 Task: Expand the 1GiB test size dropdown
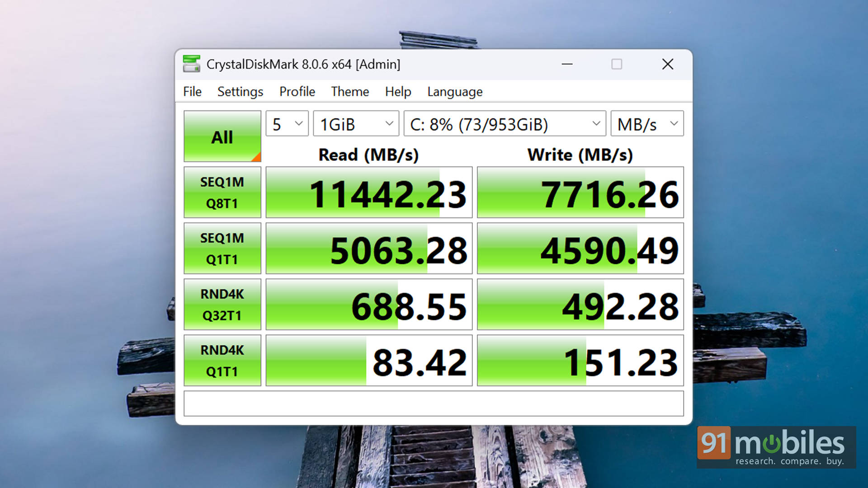(356, 123)
